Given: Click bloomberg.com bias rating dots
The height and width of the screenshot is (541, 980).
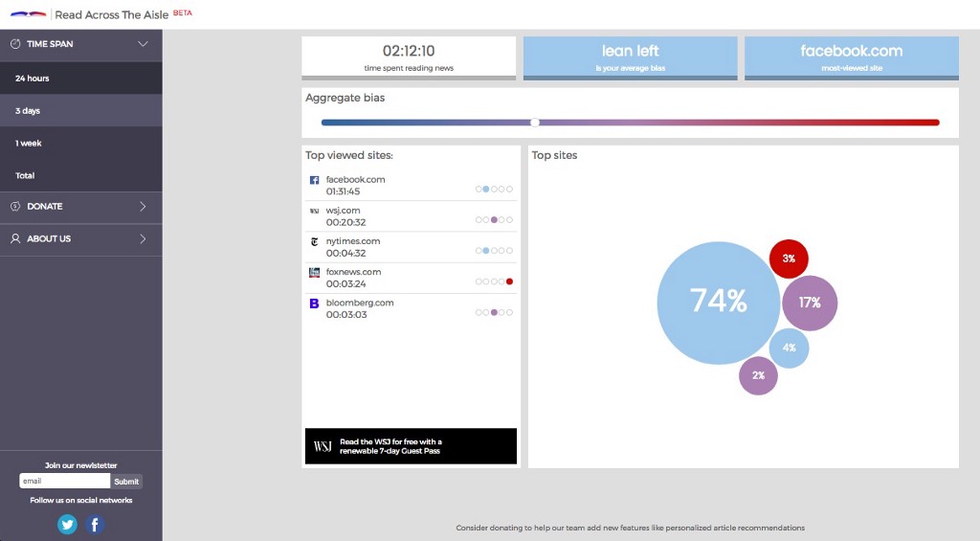Looking at the screenshot, I should coord(494,312).
